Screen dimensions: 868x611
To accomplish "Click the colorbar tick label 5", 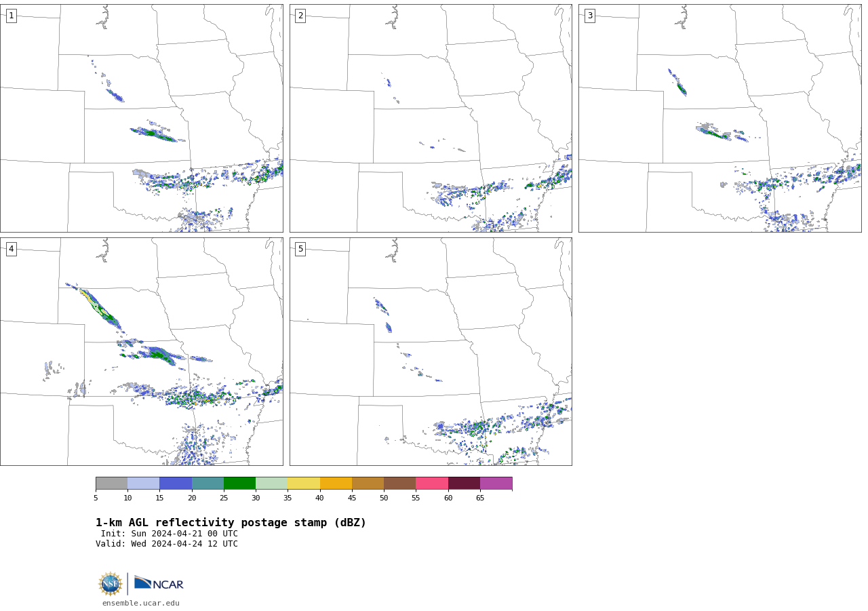I will click(96, 498).
